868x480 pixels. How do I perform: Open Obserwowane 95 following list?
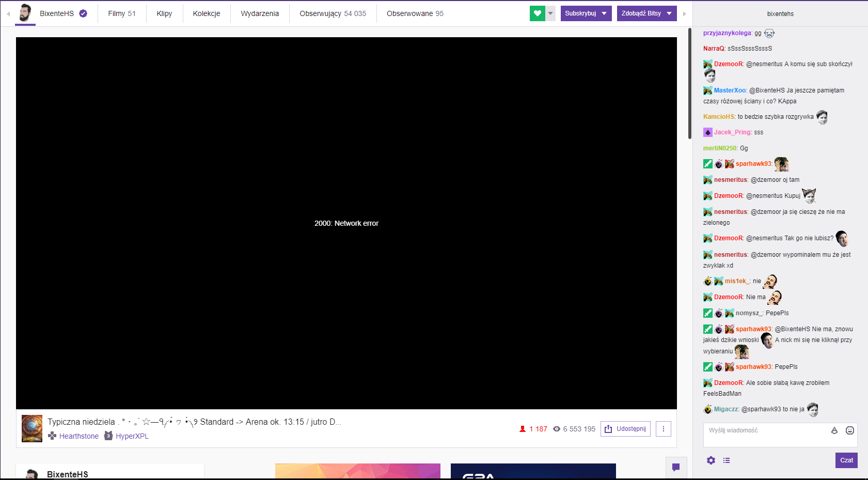click(415, 13)
